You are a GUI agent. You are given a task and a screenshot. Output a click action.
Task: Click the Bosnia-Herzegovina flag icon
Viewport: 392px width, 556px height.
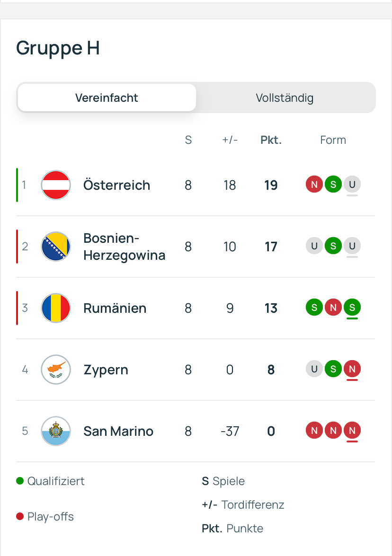56,247
